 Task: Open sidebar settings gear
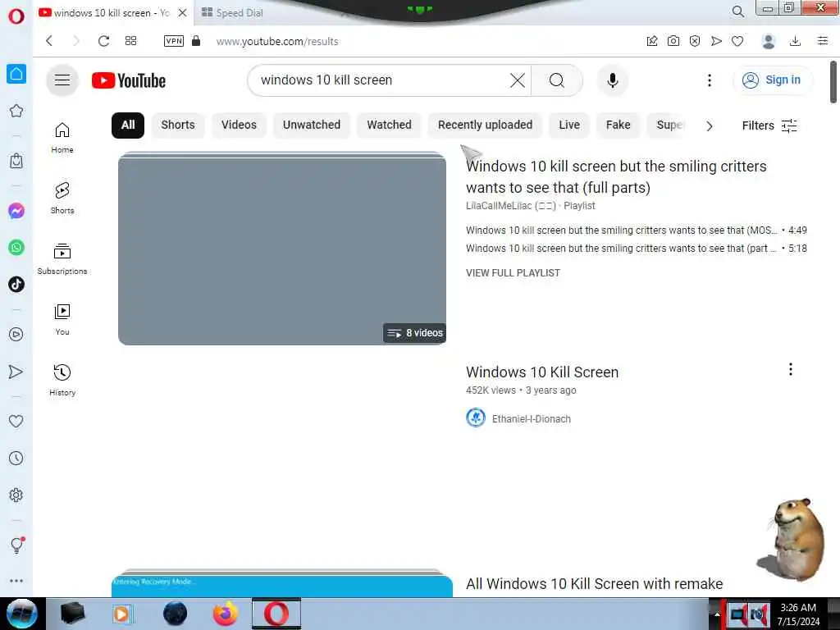[16, 495]
